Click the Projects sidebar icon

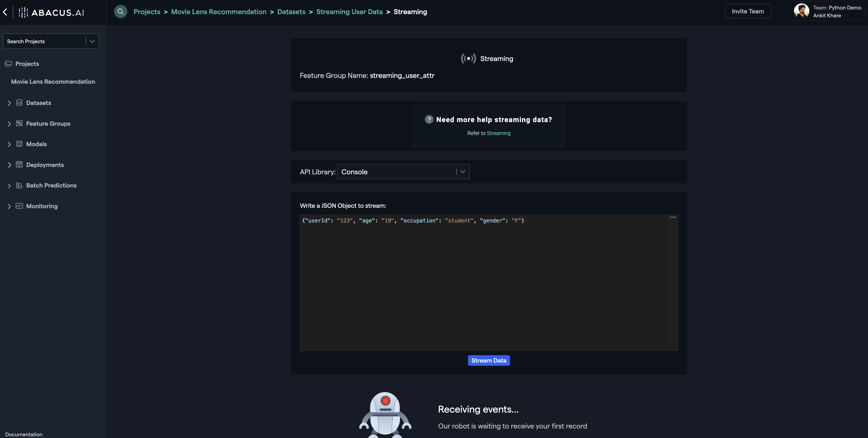pos(8,63)
